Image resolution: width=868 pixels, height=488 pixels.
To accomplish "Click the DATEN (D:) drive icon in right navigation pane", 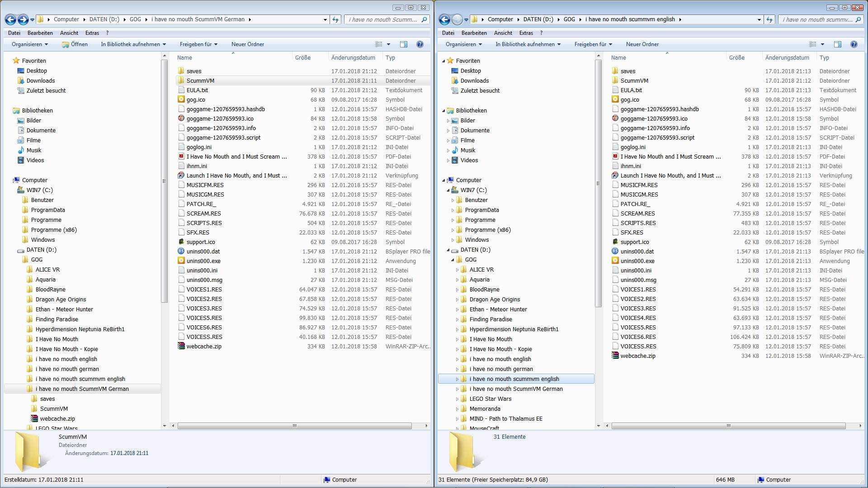I will pos(455,249).
